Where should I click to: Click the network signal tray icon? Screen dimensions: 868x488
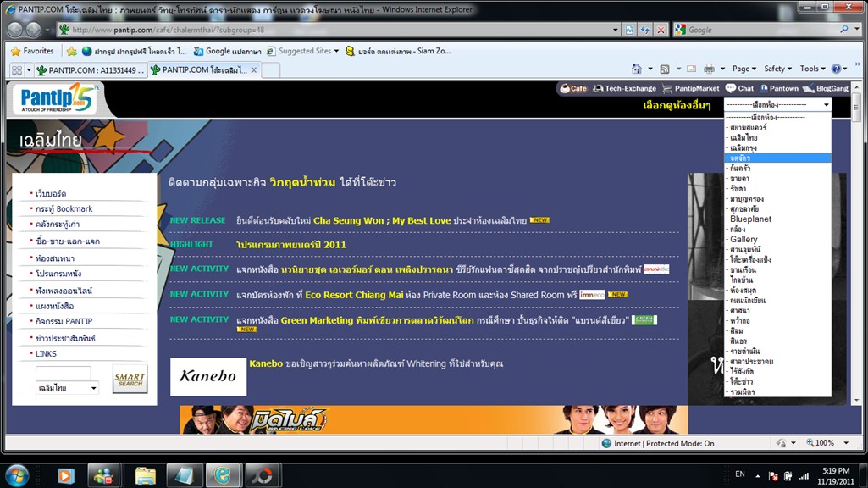[x=804, y=476]
